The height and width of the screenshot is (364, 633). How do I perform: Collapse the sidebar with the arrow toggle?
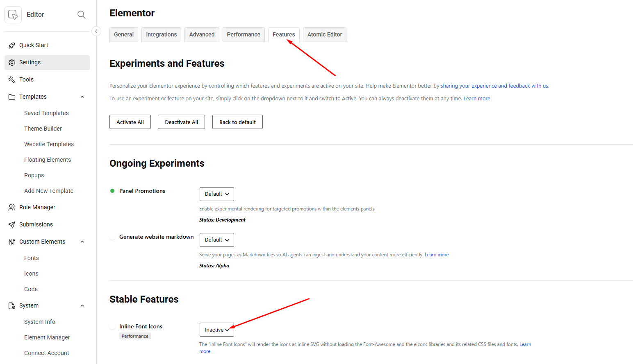coord(96,31)
